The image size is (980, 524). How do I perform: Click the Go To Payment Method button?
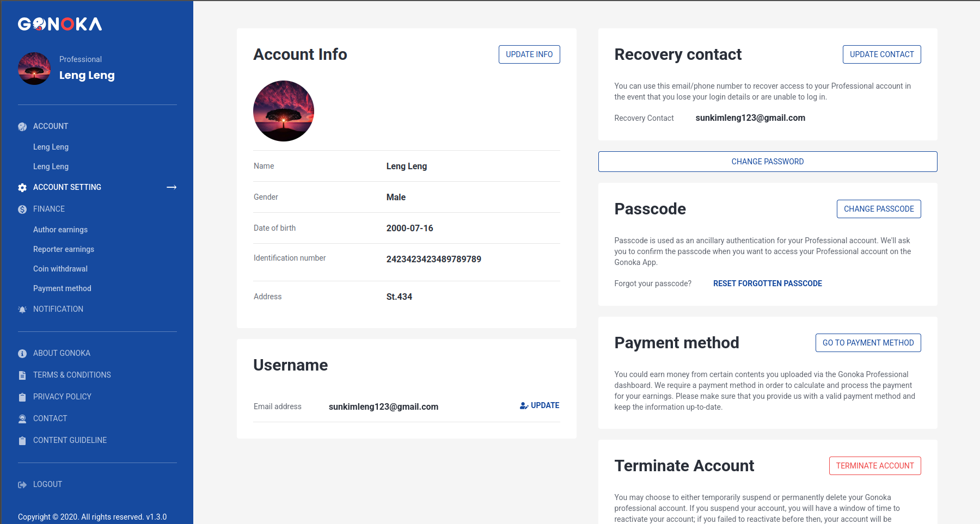click(868, 343)
